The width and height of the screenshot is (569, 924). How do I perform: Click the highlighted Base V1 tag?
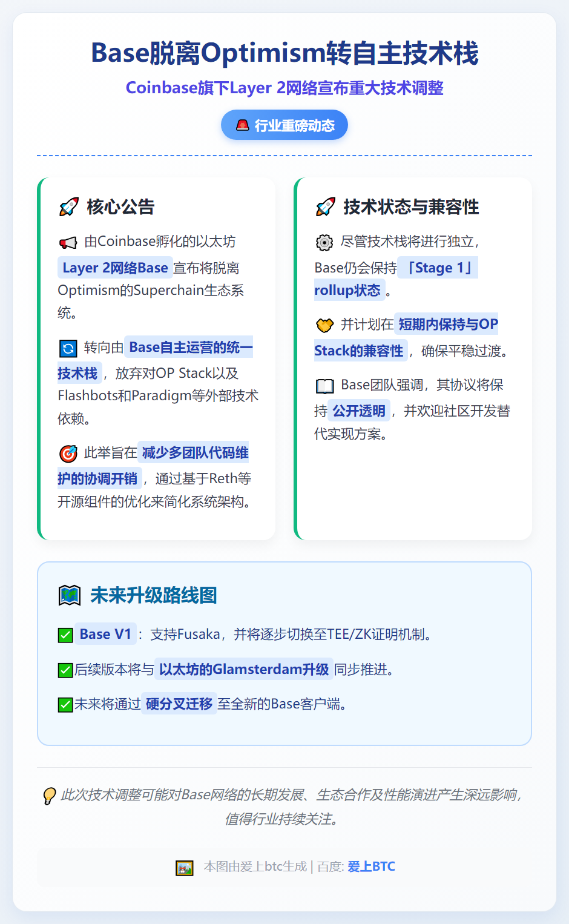tap(105, 634)
